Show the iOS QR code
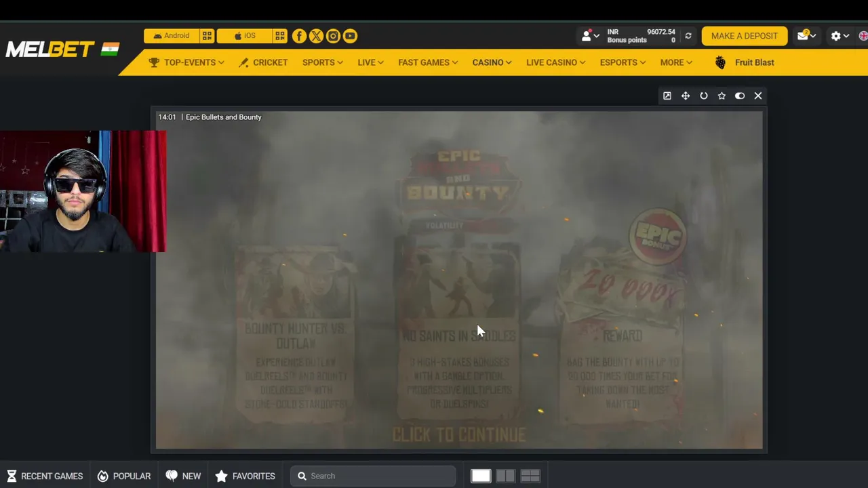 pos(280,36)
